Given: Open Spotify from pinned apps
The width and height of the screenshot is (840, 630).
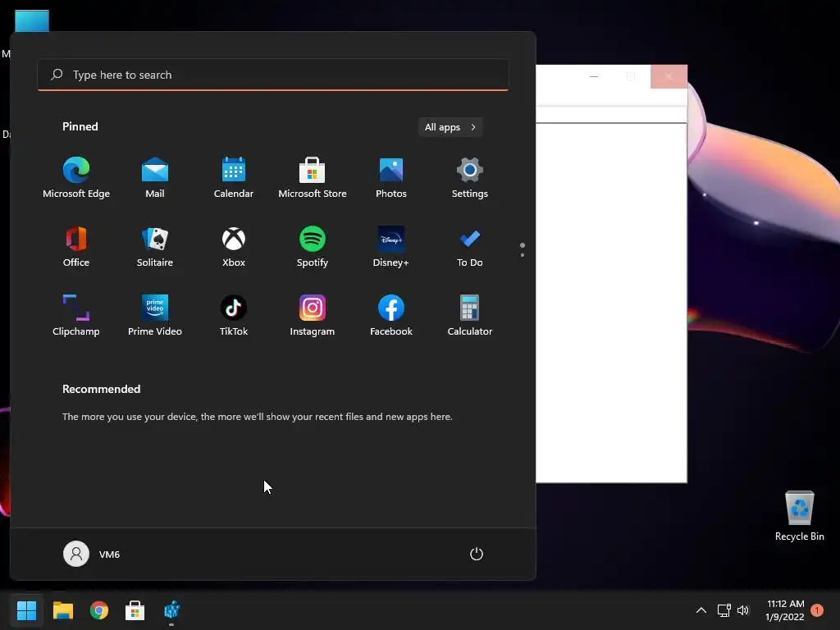Looking at the screenshot, I should (x=313, y=247).
